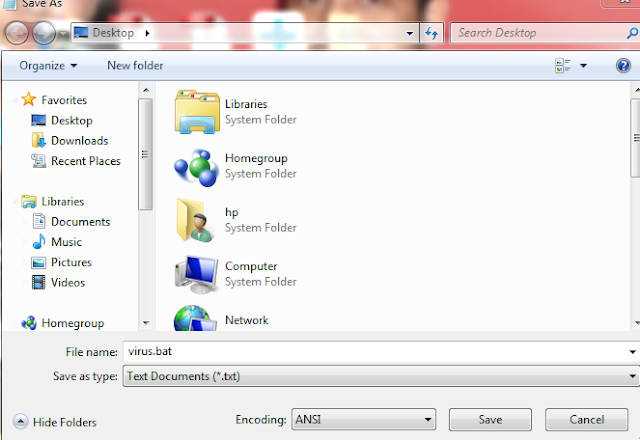Viewport: 640px width, 440px height.
Task: Click the navigation pane scroll down arrow
Action: pyautogui.click(x=146, y=322)
